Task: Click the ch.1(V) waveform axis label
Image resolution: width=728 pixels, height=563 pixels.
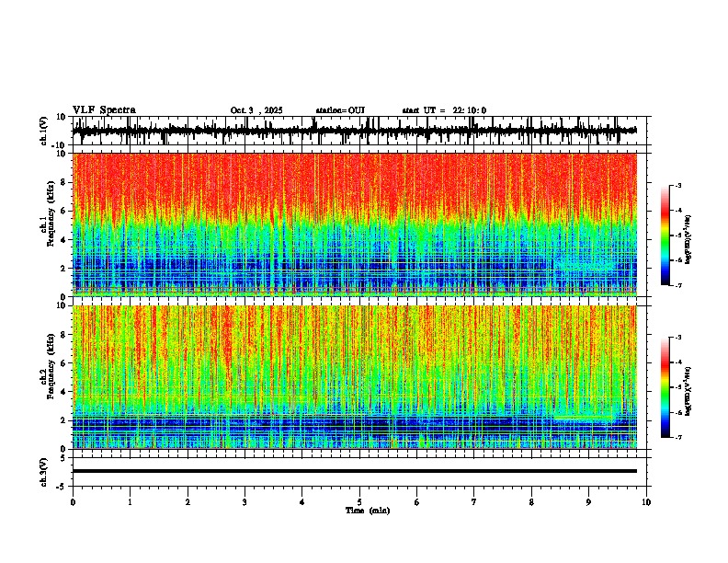Action: coord(45,131)
